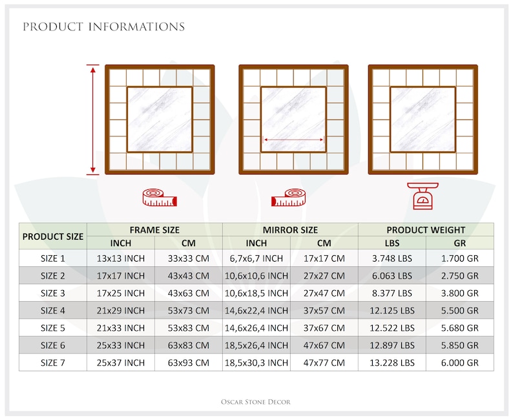The image size is (513, 420).
Task: Click the 2.750 GR cell
Action: point(459,276)
